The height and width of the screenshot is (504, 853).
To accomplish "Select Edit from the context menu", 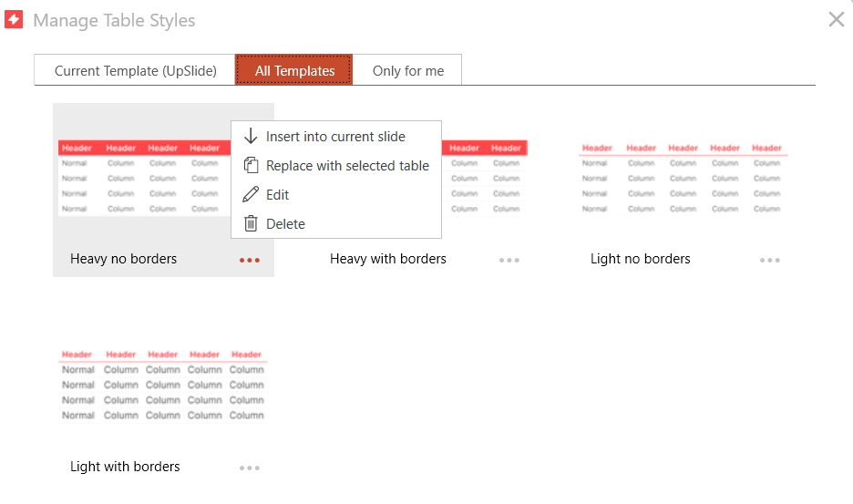I will 277,195.
